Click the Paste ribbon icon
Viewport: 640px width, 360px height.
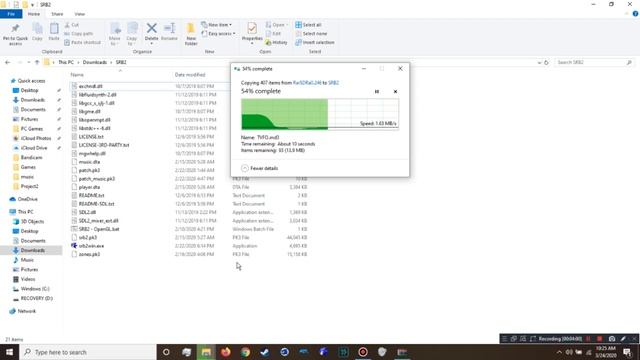pyautogui.click(x=54, y=32)
